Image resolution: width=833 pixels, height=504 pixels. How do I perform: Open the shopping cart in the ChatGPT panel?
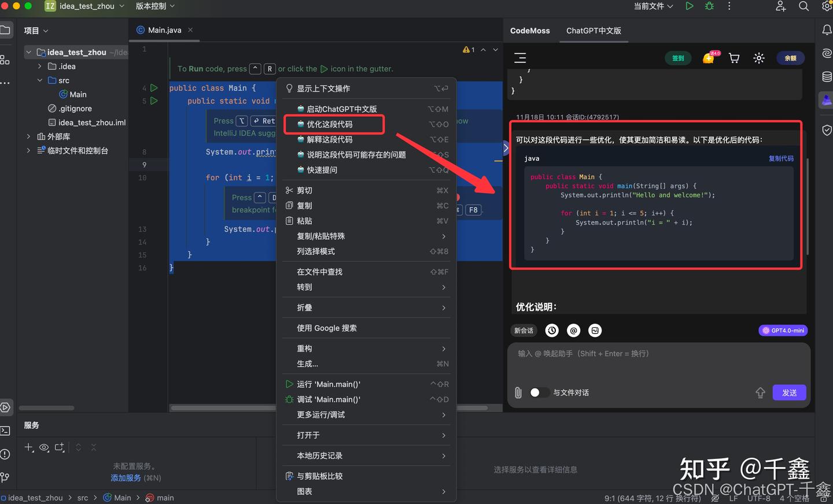tap(734, 58)
